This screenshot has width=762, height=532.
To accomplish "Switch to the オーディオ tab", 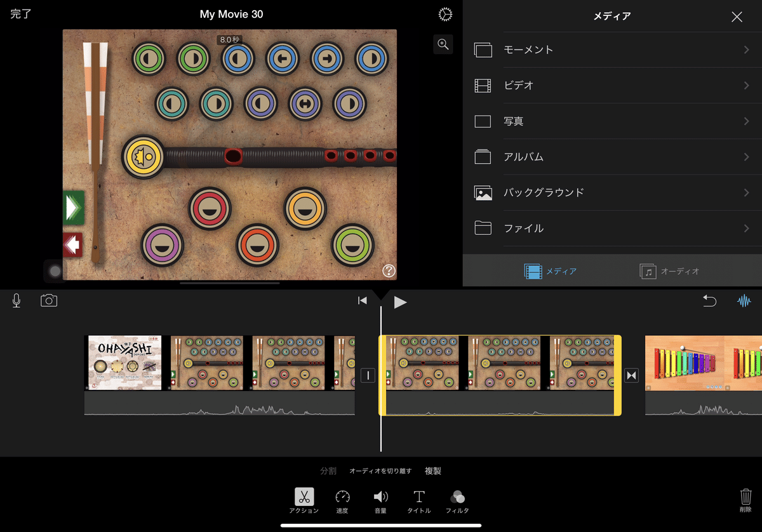I will (x=669, y=271).
